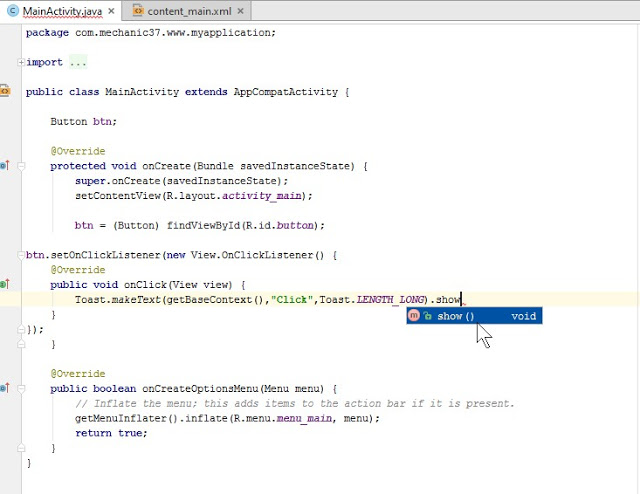Click 'Button btn;' field declaration
Image resolution: width=640 pixels, height=494 pixels.
pyautogui.click(x=84, y=121)
